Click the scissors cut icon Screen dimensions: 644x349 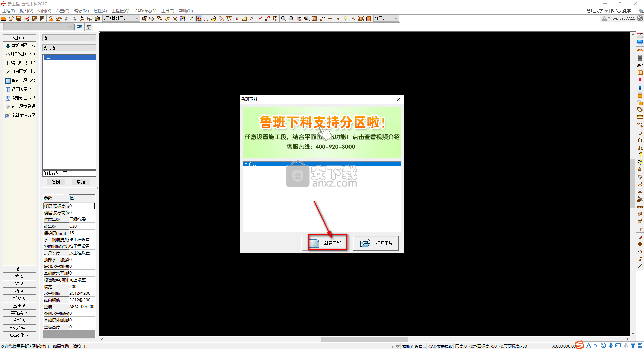click(x=82, y=19)
